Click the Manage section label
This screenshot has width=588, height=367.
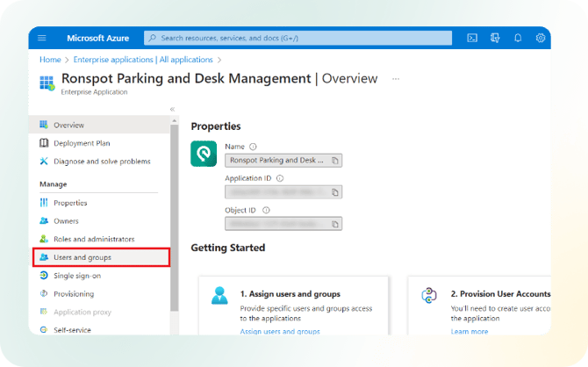click(x=54, y=184)
